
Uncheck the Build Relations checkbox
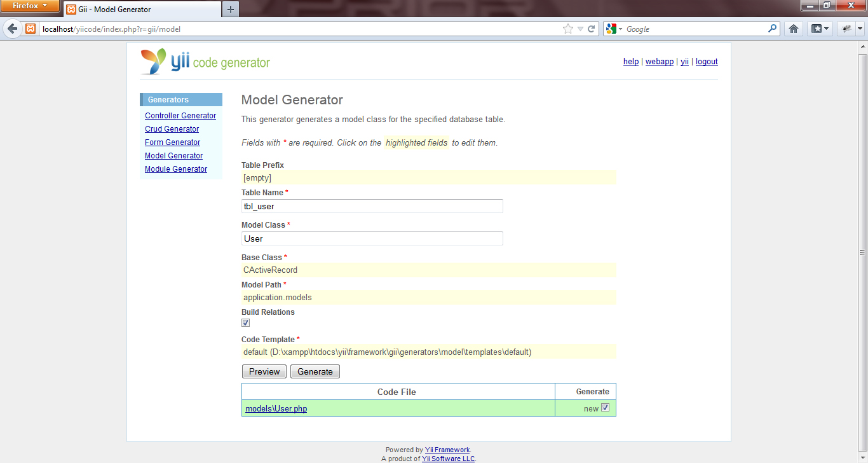click(245, 322)
